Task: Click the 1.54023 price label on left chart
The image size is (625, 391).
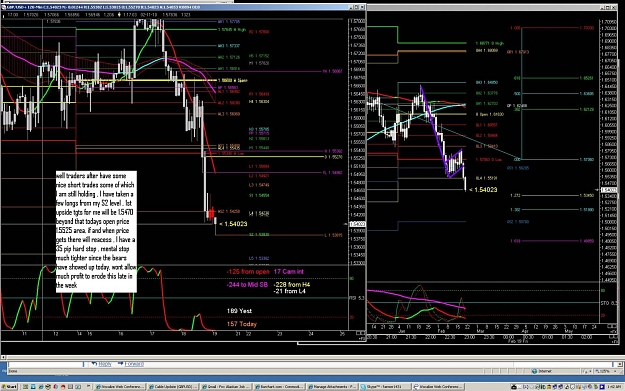Action: point(233,224)
